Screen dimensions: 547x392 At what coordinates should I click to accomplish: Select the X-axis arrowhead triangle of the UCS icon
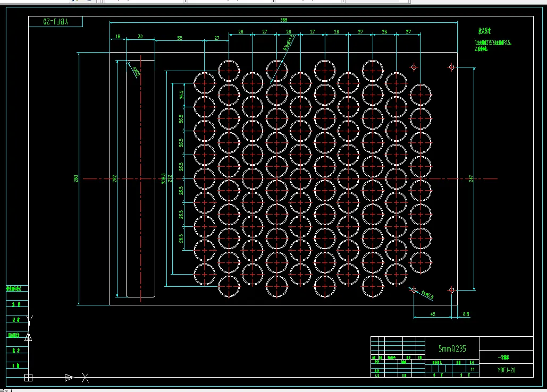(x=69, y=377)
